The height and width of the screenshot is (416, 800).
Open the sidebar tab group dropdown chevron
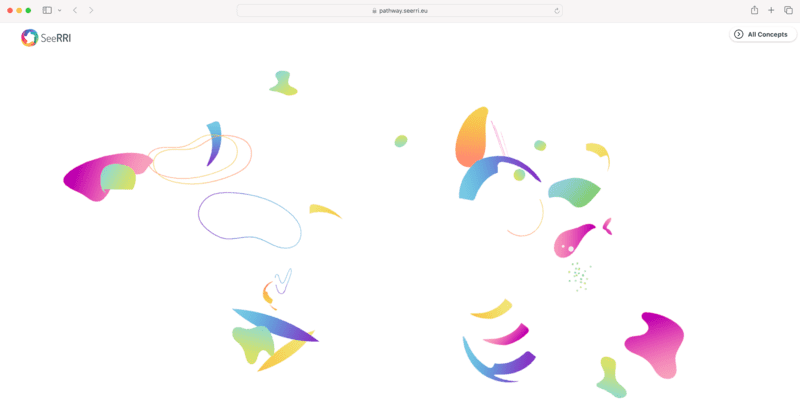pos(60,10)
